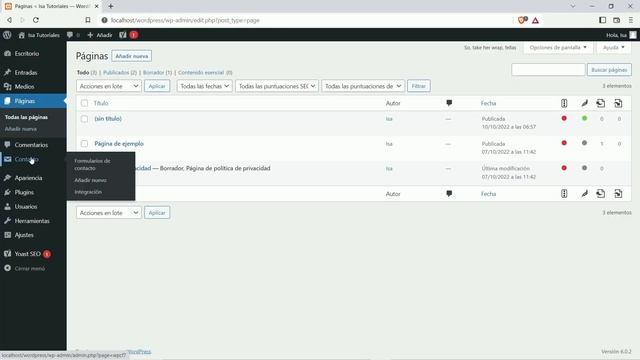Open Yoast icon in admin bar
This screenshot has height=360, width=640.
click(123, 35)
